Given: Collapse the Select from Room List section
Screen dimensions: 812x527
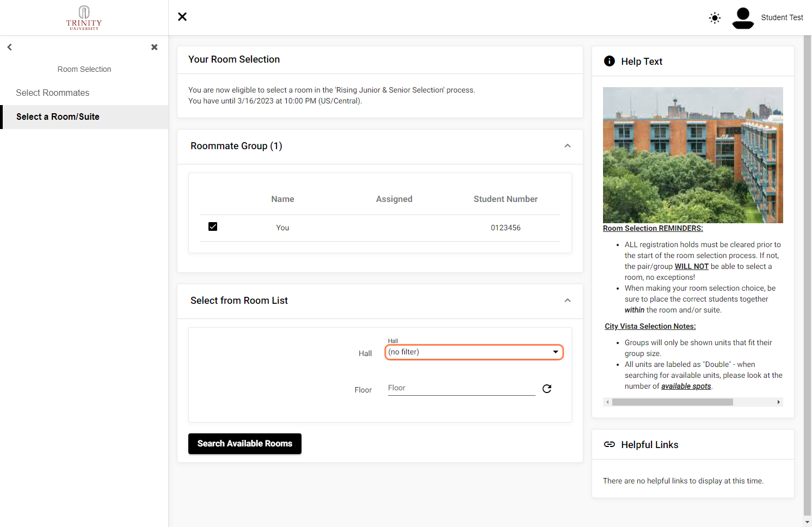Looking at the screenshot, I should pyautogui.click(x=568, y=301).
